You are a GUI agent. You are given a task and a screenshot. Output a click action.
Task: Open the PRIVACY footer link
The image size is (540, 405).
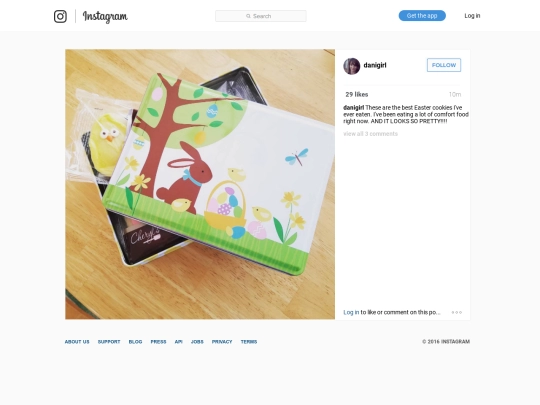click(222, 342)
